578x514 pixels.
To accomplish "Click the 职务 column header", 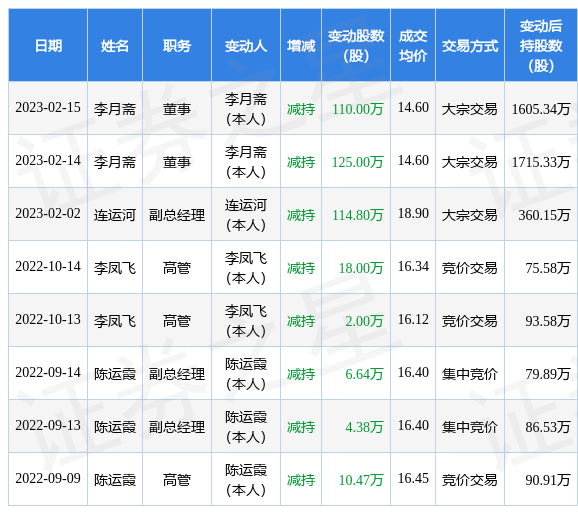I will [x=177, y=46].
